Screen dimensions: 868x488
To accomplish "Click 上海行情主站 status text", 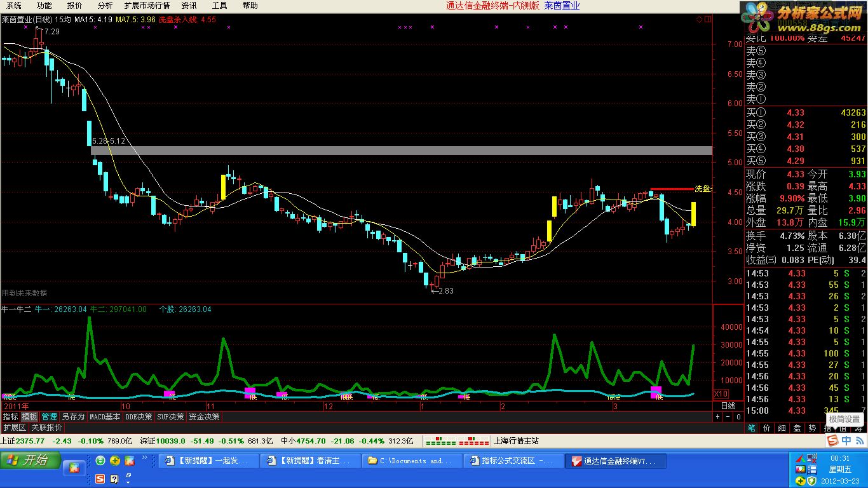I will click(x=517, y=441).
